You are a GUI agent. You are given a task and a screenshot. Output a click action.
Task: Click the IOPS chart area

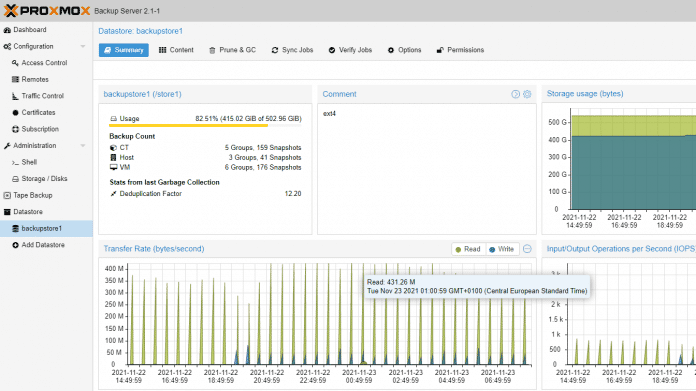tap(631, 314)
